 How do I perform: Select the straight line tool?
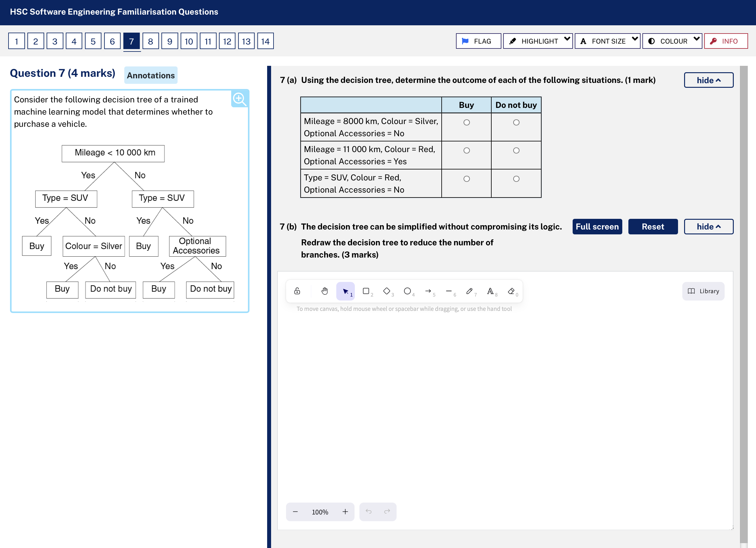(449, 291)
